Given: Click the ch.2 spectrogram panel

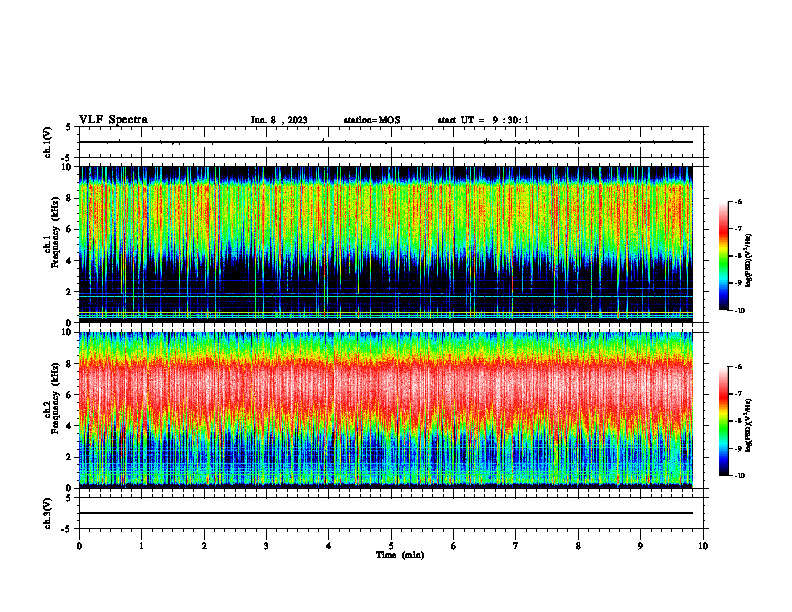Looking at the screenshot, I should [385, 410].
